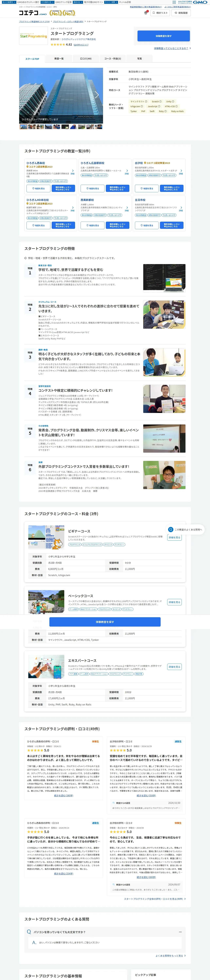Open エキスパートコース 詳細を見る button
210x980 pixels.
pyautogui.click(x=175, y=667)
